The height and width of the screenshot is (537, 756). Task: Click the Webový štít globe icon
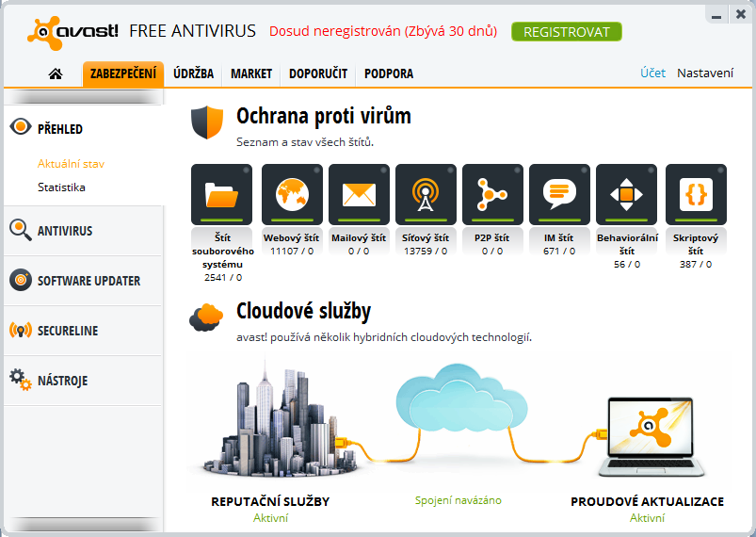point(292,194)
